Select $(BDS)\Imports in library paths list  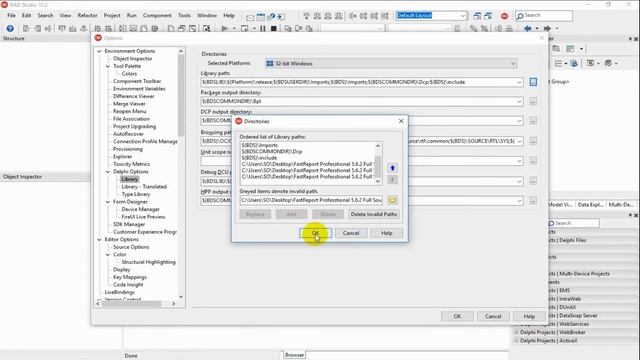(x=260, y=145)
